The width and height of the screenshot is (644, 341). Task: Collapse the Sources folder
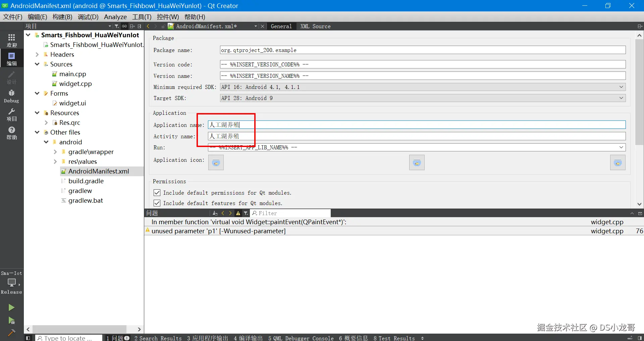click(x=37, y=64)
